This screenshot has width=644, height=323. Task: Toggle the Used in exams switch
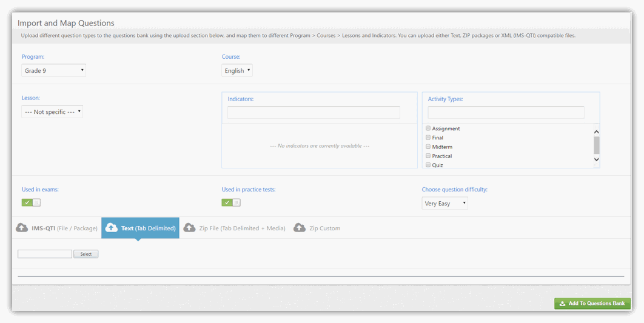coord(31,202)
